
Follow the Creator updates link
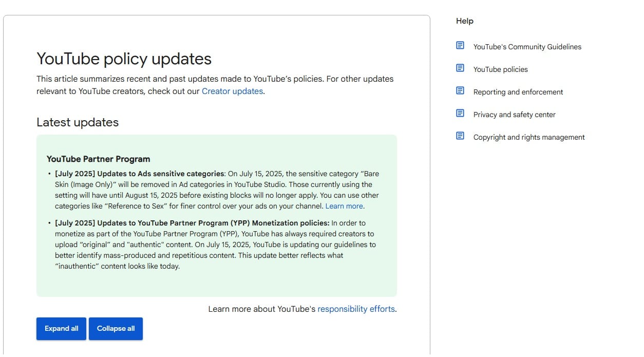click(232, 91)
